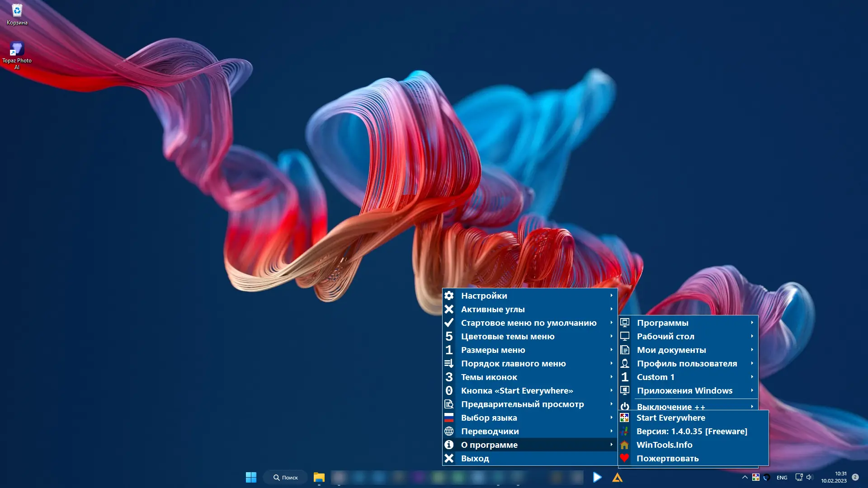Expand the Цветовые темы меню submenu arrow
The width and height of the screenshot is (868, 488).
(x=611, y=336)
